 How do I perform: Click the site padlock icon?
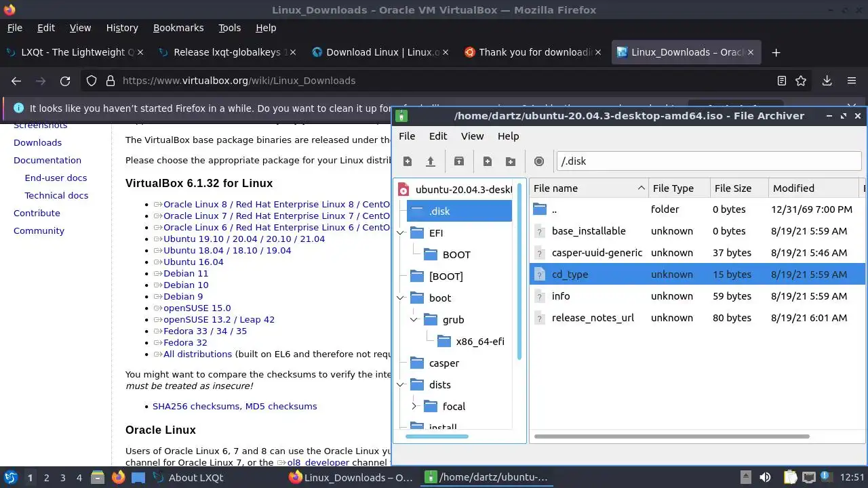[111, 81]
